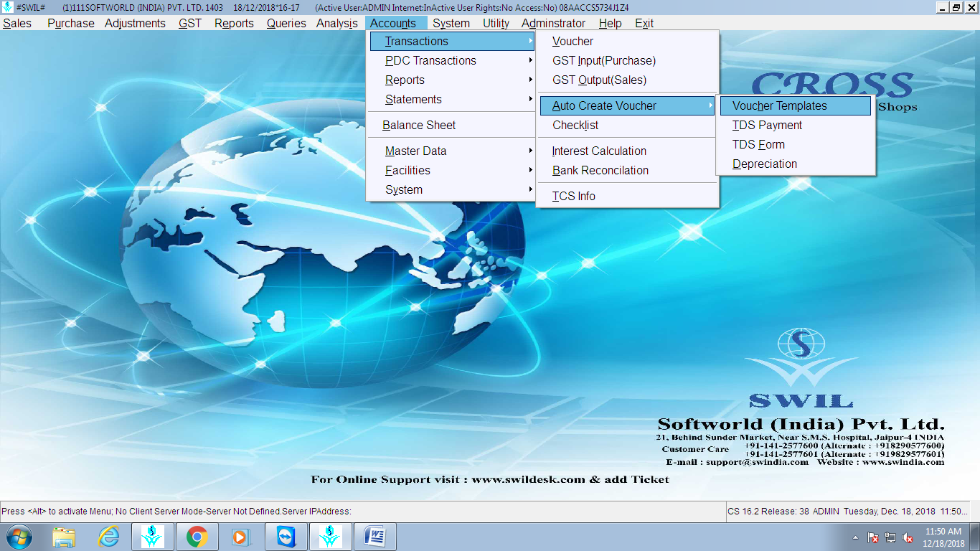The image size is (980, 551).
Task: Show hidden system tray icons
Action: [855, 537]
